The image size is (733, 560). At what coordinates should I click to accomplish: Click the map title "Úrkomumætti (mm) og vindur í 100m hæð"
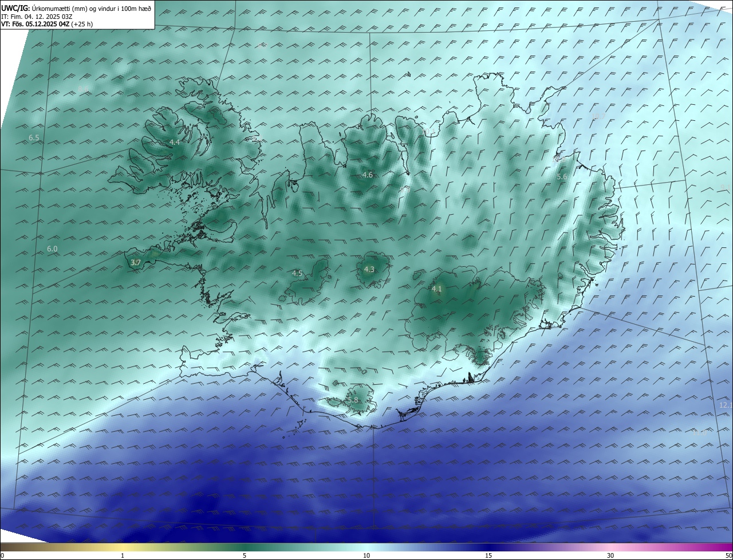click(x=92, y=8)
